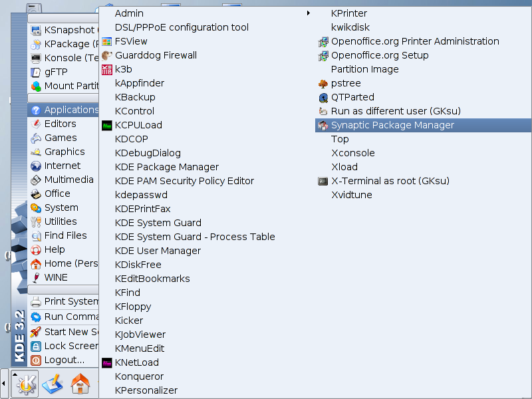532x399 pixels.
Task: Click the FSView colorful icon
Action: click(106, 41)
